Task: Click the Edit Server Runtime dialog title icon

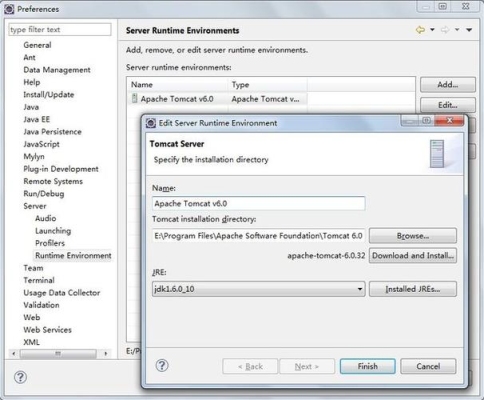Action: (151, 123)
